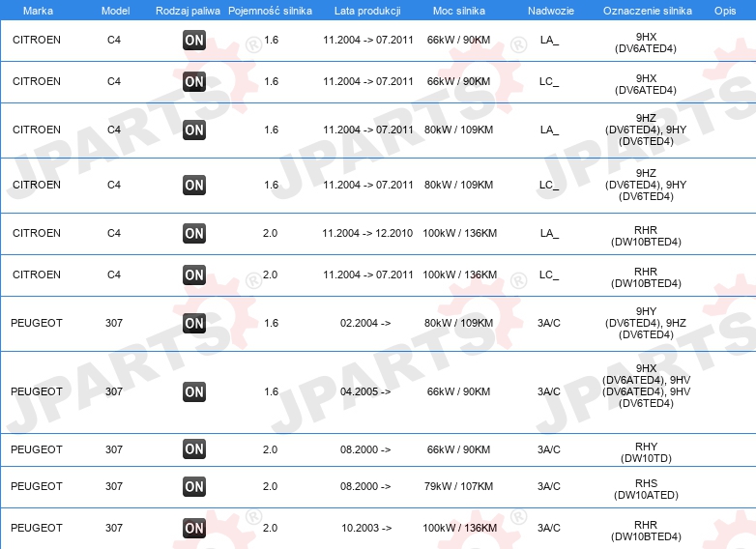Image resolution: width=756 pixels, height=549 pixels.
Task: Click ON fuel icon in C4 80kW LC_ row
Action: click(194, 185)
